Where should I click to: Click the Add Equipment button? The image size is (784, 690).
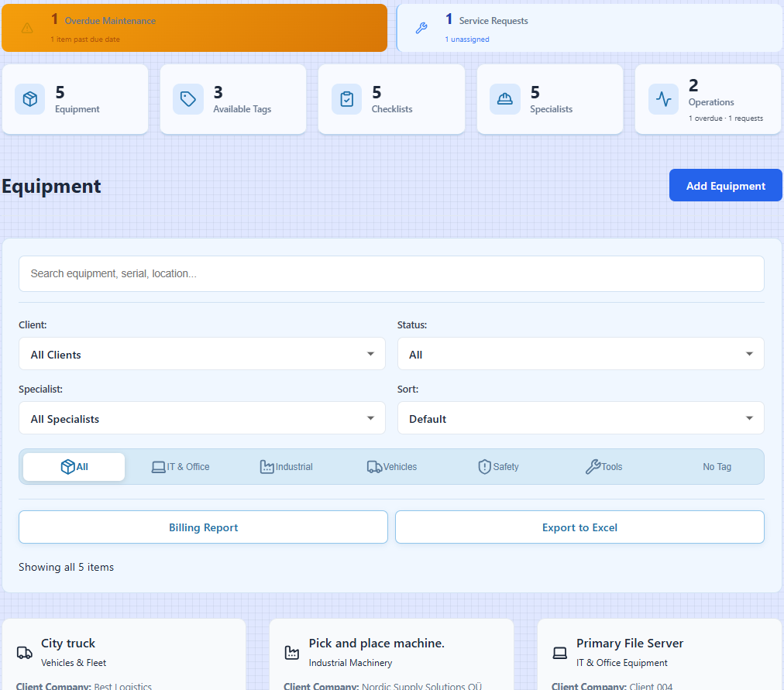(725, 185)
